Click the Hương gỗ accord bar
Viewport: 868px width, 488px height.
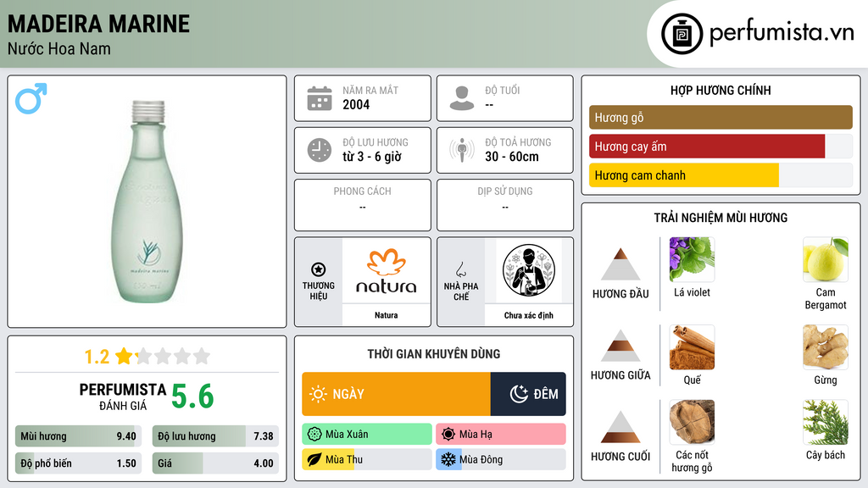point(721,117)
